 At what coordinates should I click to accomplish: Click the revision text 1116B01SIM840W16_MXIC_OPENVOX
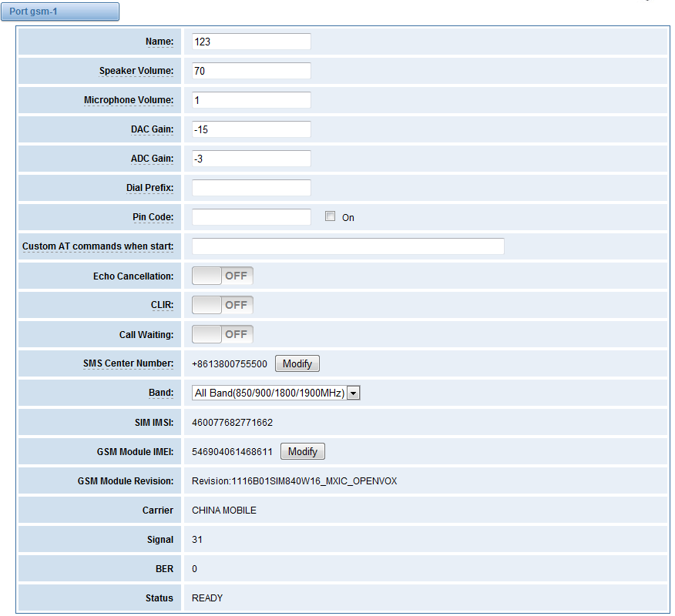[314, 481]
